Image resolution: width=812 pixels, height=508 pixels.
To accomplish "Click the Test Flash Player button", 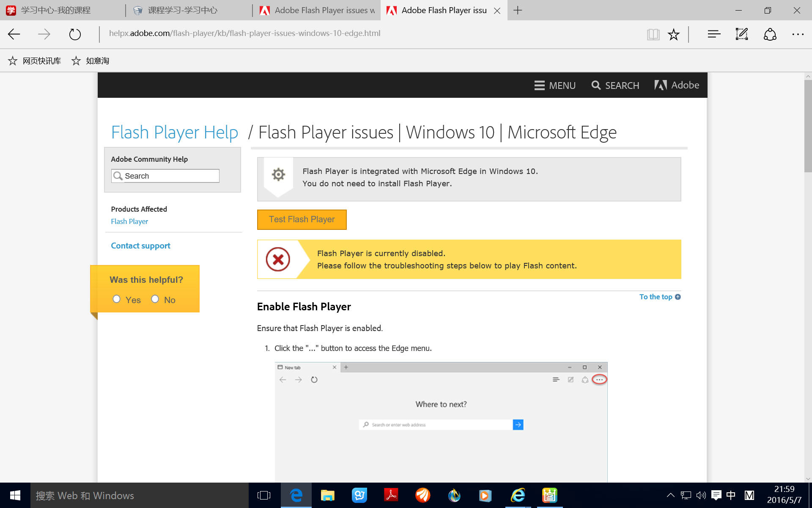I will click(x=302, y=220).
